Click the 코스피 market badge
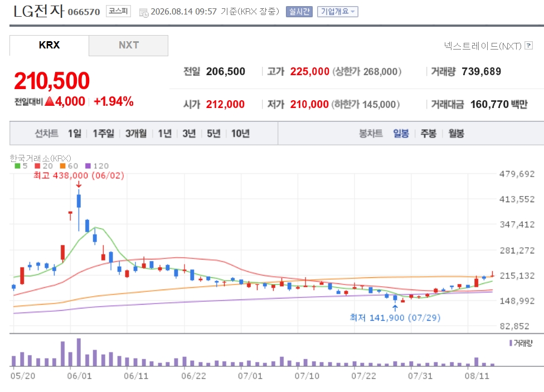The width and height of the screenshot is (544, 392). click(x=118, y=11)
